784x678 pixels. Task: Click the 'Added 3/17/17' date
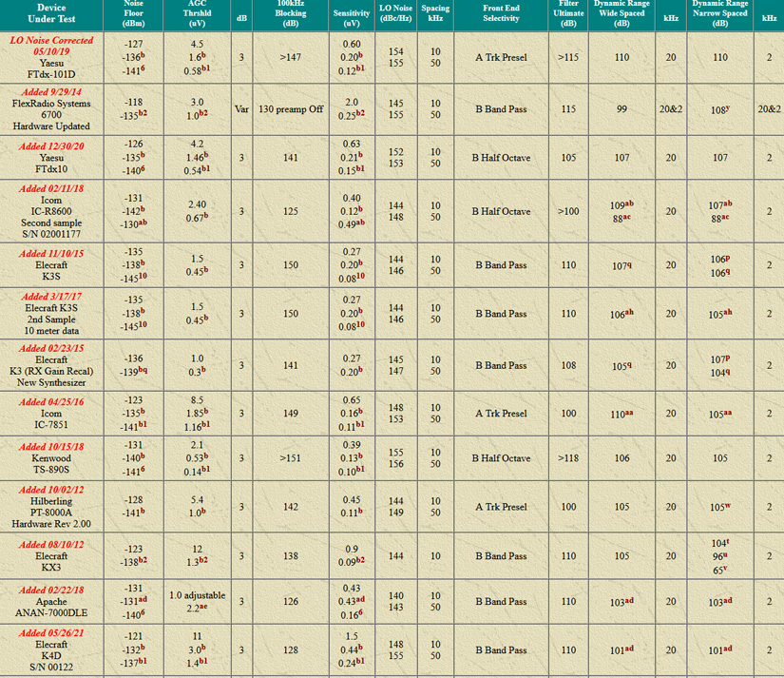pos(51,297)
